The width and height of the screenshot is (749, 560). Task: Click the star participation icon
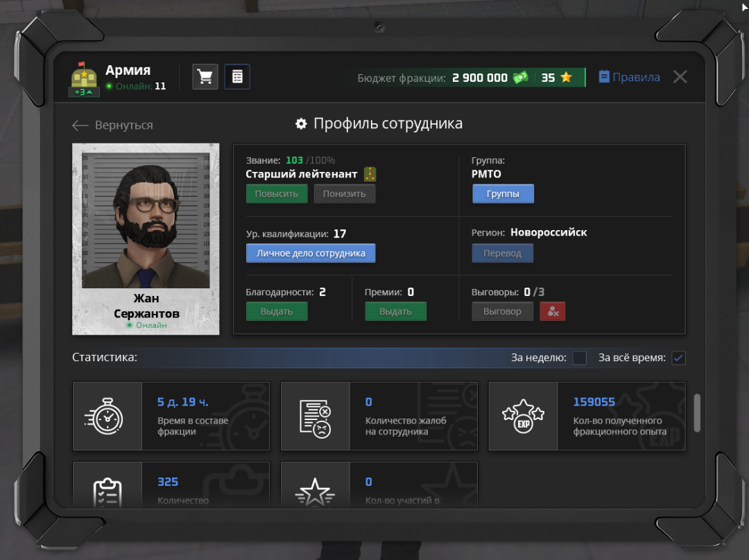point(315,491)
